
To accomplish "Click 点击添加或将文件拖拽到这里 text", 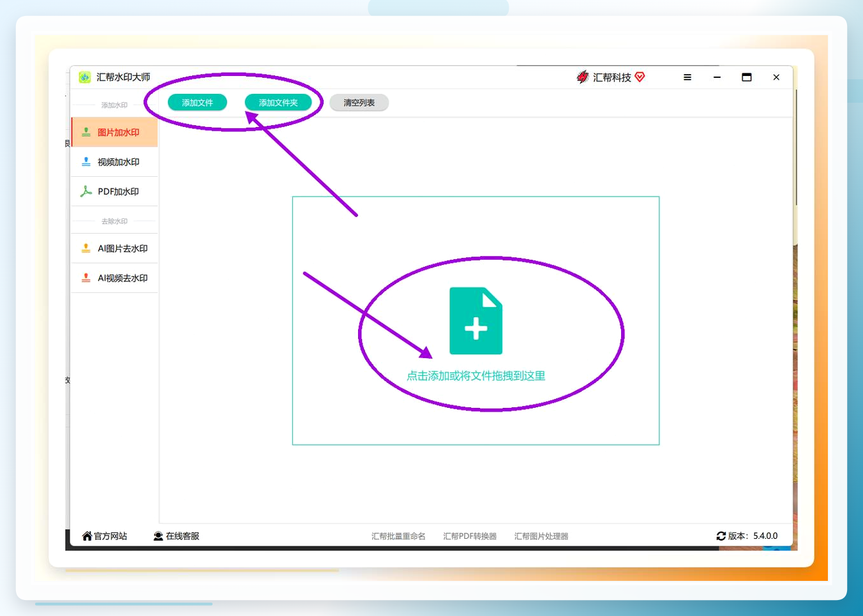I will [x=476, y=376].
